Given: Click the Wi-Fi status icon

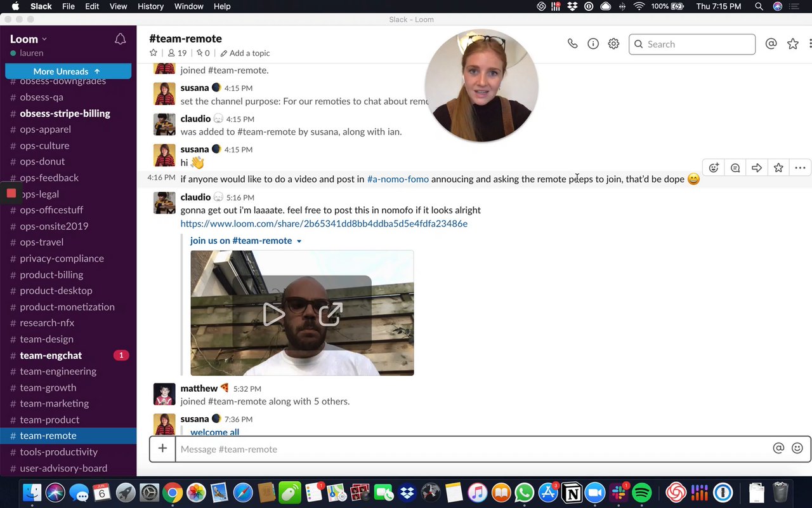Looking at the screenshot, I should [x=639, y=6].
